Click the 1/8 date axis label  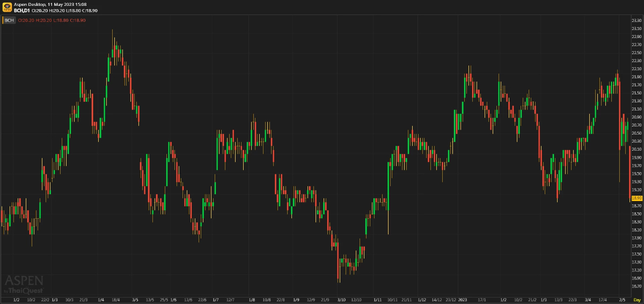click(x=252, y=299)
